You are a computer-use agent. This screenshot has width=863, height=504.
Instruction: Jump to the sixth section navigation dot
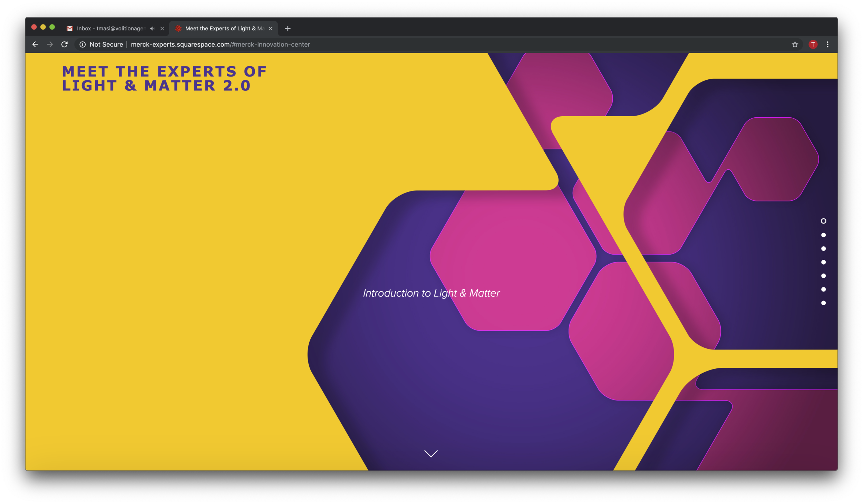[823, 290]
